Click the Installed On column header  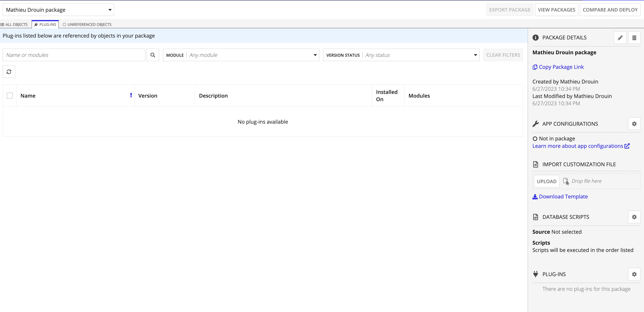pos(387,96)
